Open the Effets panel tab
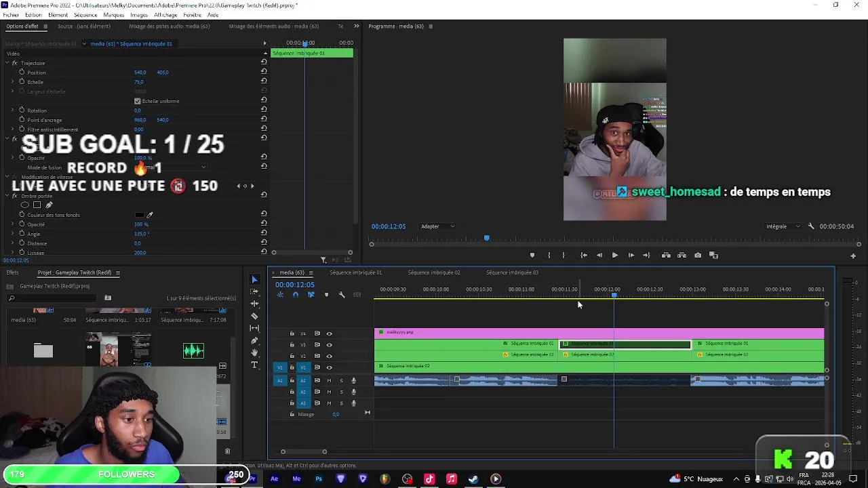The image size is (868, 488). (13, 272)
